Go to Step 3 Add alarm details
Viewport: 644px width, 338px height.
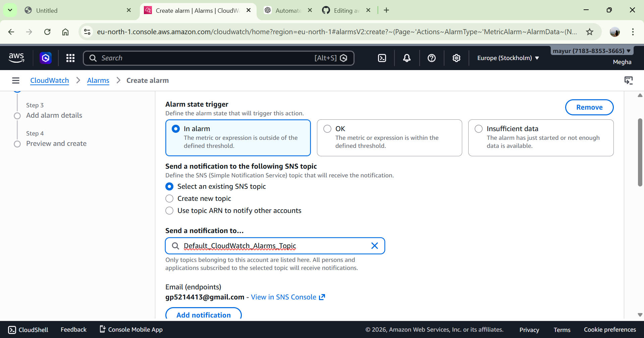[54, 115]
